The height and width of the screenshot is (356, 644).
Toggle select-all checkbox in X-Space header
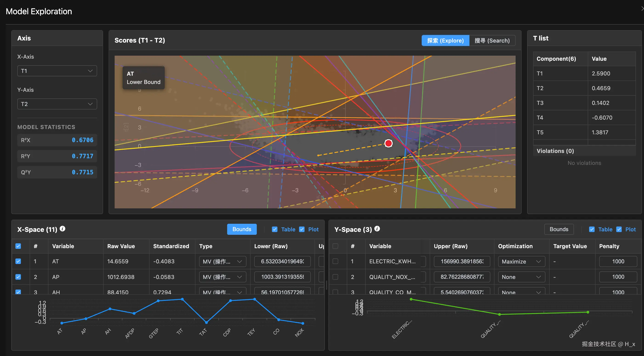coord(18,246)
